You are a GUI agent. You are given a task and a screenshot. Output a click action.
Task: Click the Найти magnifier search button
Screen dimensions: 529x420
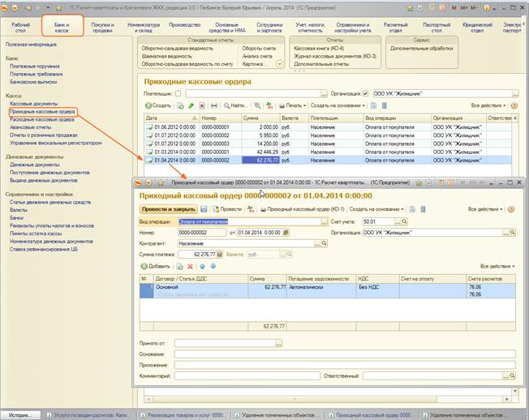point(236,106)
